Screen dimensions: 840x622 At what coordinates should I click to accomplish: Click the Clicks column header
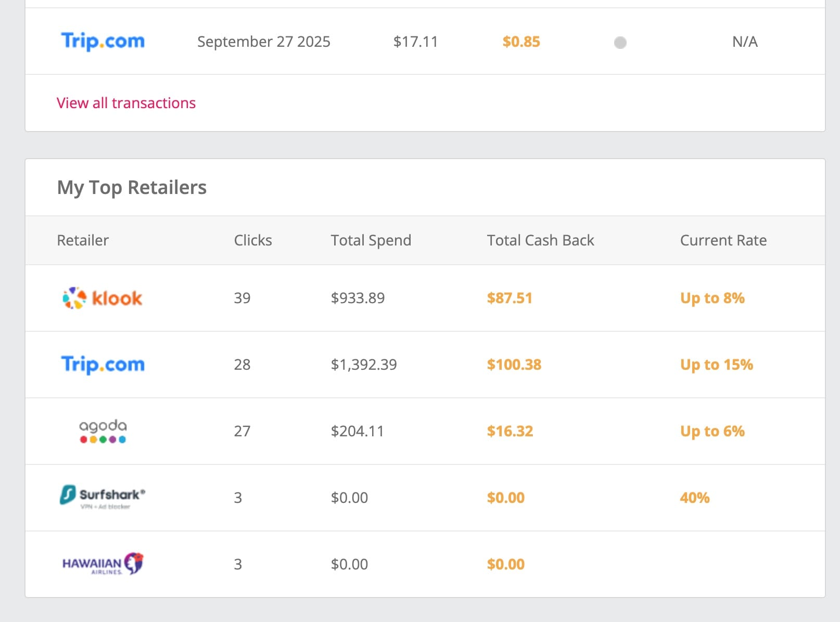click(253, 240)
